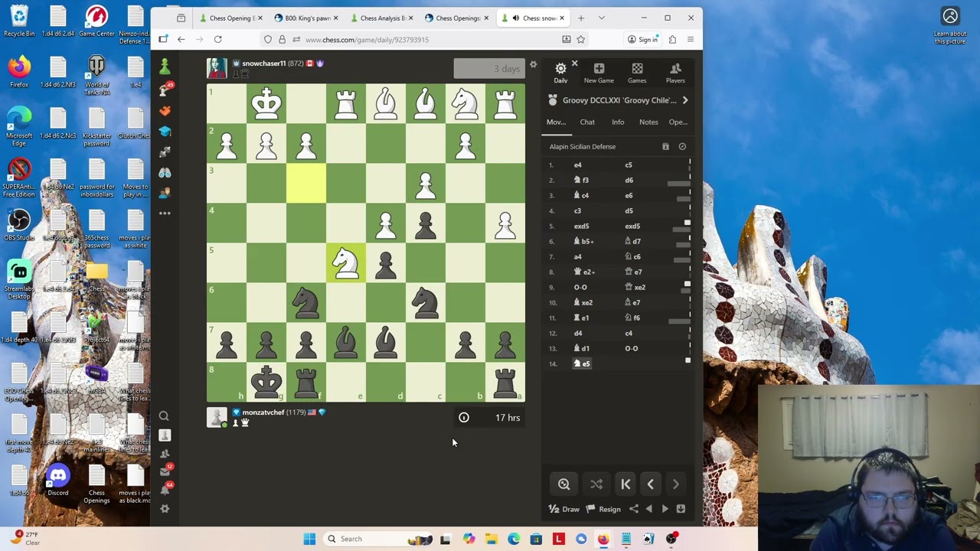The height and width of the screenshot is (551, 980).
Task: Open the opening book icon
Action: (665, 146)
